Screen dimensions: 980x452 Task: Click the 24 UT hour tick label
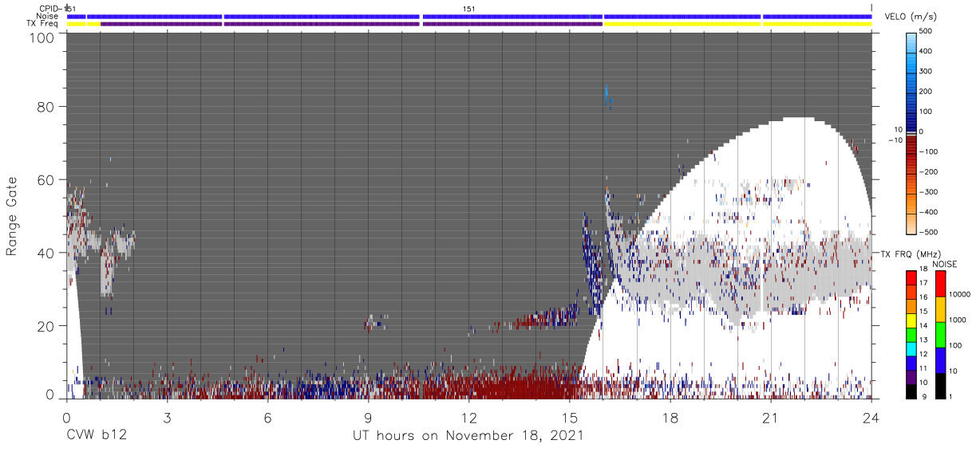(x=871, y=417)
